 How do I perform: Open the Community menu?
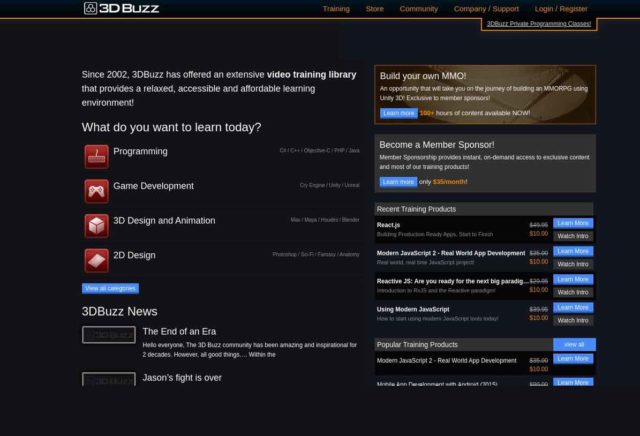(418, 9)
